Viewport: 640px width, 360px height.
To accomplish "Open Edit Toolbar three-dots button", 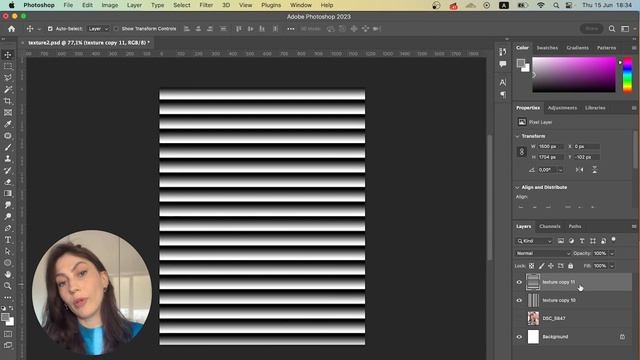I will click(8, 298).
